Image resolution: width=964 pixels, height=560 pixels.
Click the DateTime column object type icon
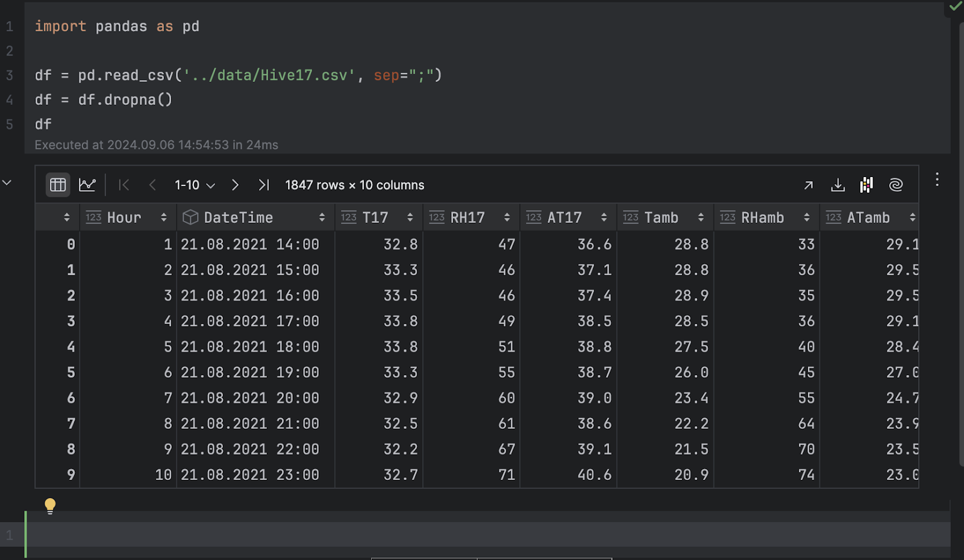tap(190, 217)
